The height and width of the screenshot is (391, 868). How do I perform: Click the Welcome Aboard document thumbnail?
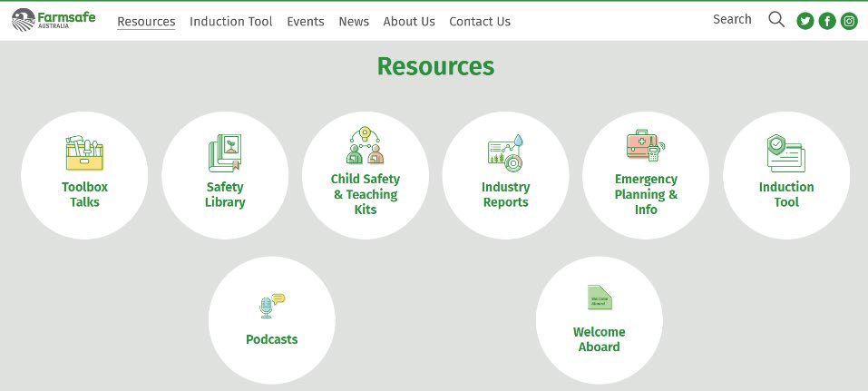pos(600,298)
